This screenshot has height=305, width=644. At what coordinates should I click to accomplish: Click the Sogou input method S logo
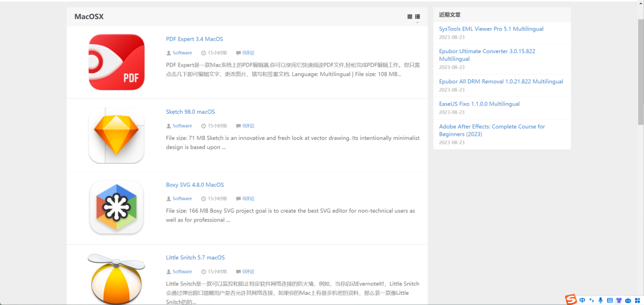571,300
